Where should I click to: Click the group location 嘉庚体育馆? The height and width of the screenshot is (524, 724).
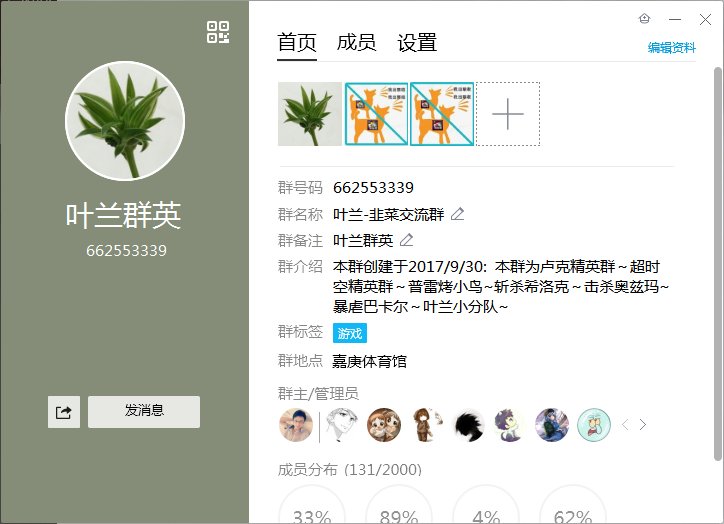point(369,361)
